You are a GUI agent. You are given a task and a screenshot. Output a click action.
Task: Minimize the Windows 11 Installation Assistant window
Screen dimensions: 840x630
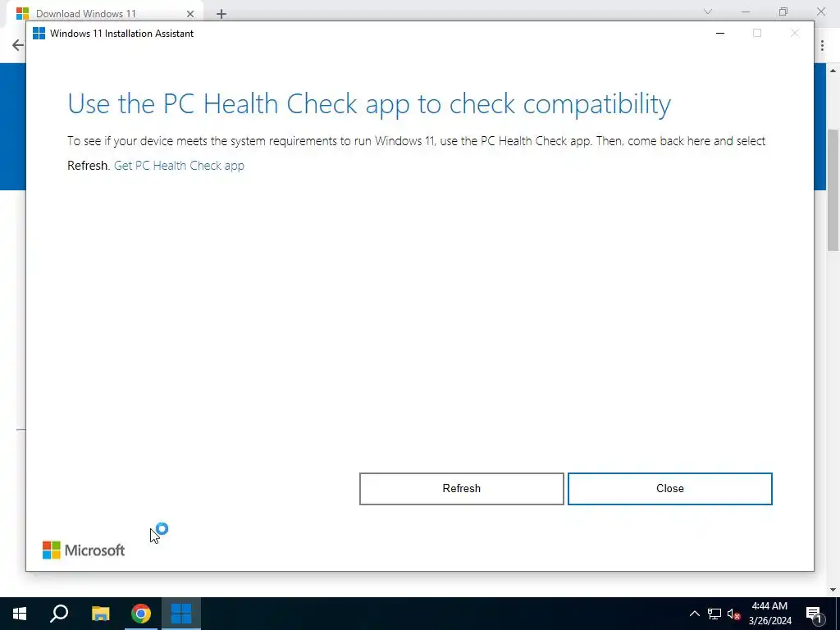click(x=720, y=33)
